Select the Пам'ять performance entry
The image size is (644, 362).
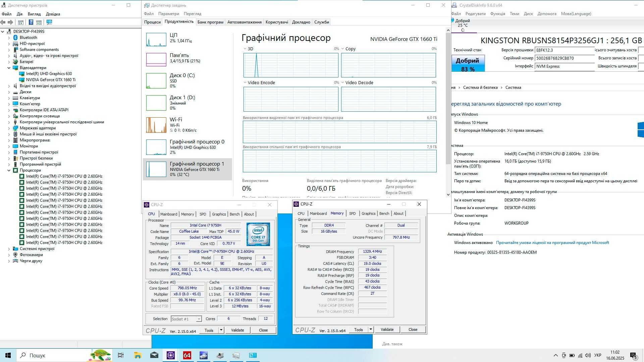(x=187, y=59)
